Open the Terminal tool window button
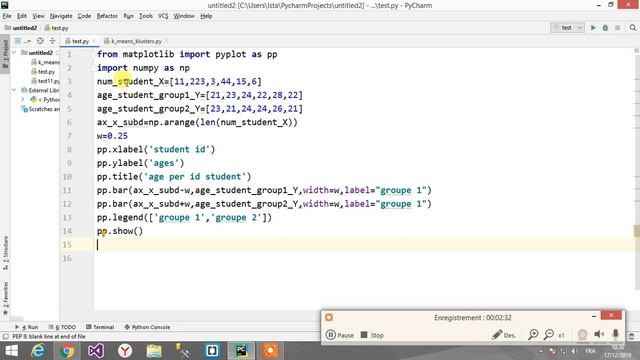Screen dimensions: 640x360 pyautogui.click(x=100, y=327)
